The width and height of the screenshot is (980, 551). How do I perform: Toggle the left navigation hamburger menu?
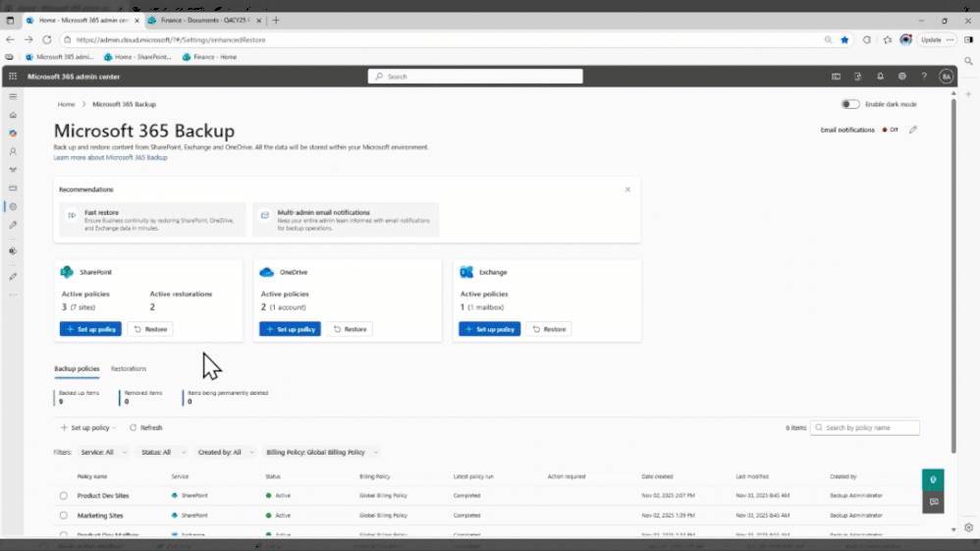click(13, 96)
